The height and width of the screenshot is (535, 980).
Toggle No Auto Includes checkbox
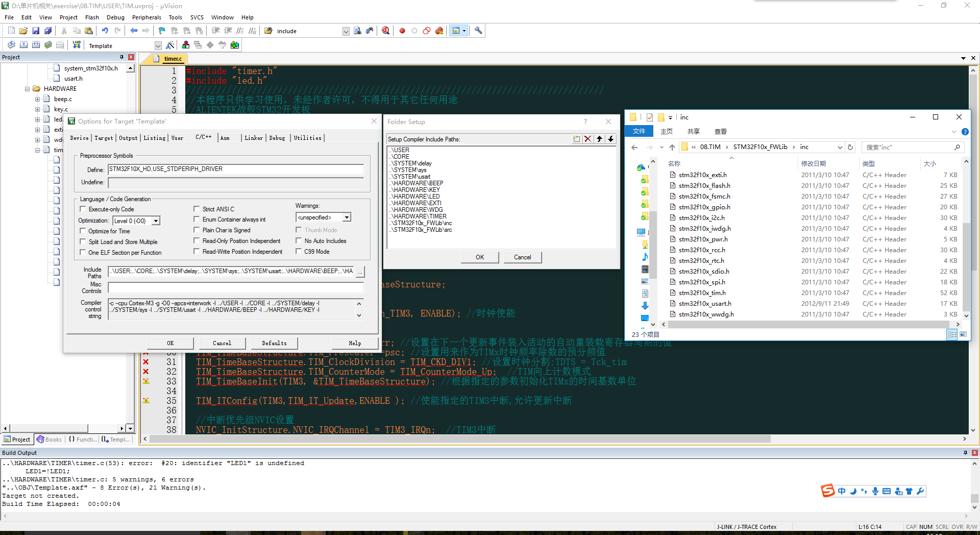[x=299, y=241]
